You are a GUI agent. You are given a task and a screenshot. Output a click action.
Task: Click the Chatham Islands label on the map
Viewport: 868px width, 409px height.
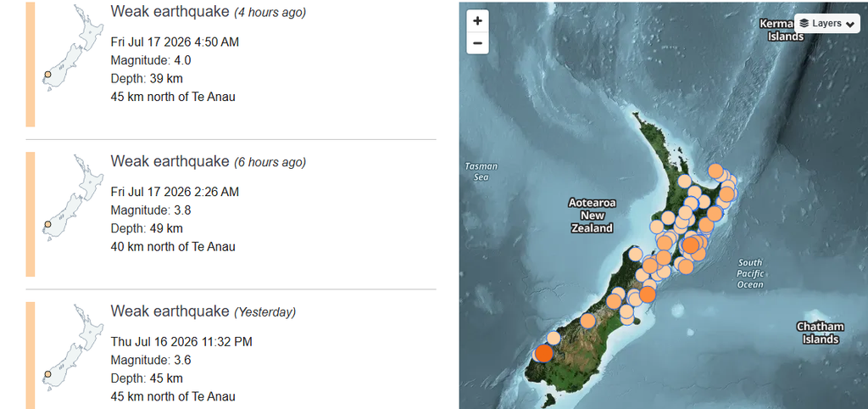click(x=821, y=333)
